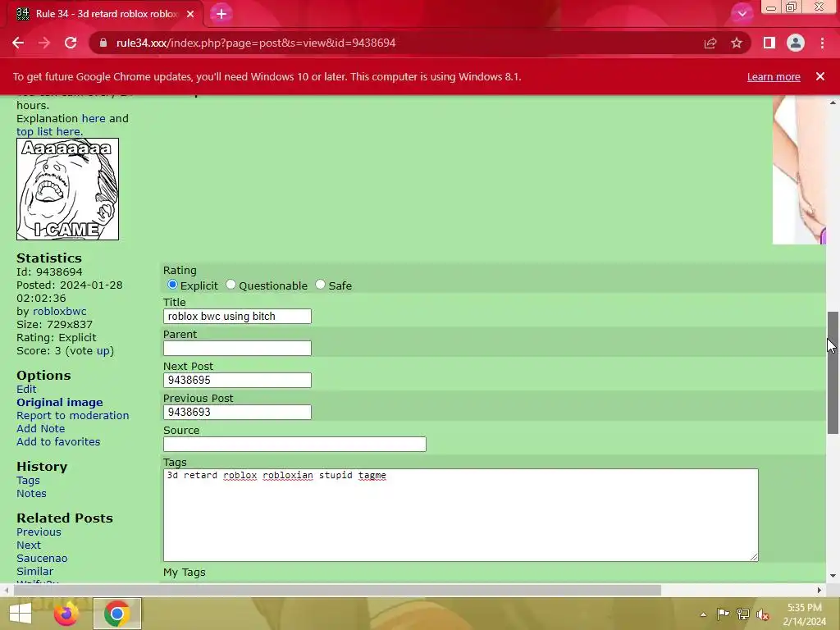Open network status from the tray

pyautogui.click(x=743, y=614)
